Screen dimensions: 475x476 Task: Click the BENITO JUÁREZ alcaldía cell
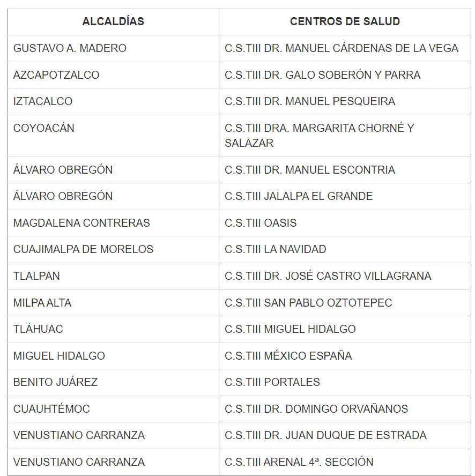pyautogui.click(x=55, y=382)
